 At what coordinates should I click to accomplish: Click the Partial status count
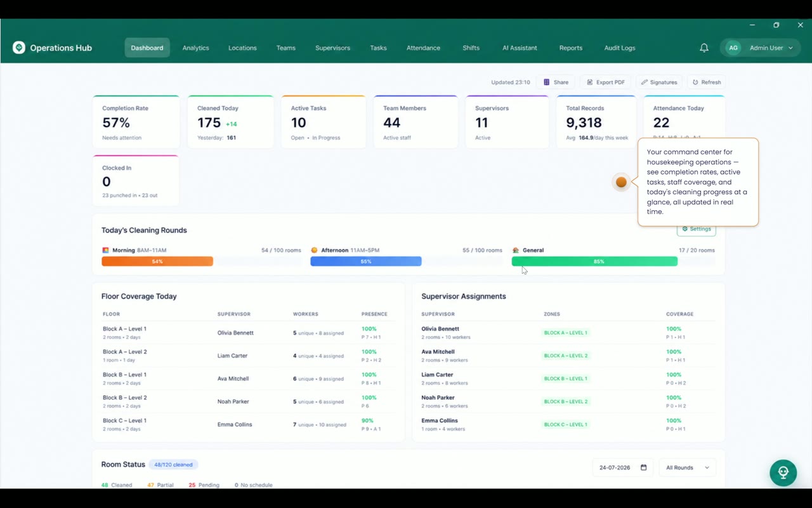point(160,485)
